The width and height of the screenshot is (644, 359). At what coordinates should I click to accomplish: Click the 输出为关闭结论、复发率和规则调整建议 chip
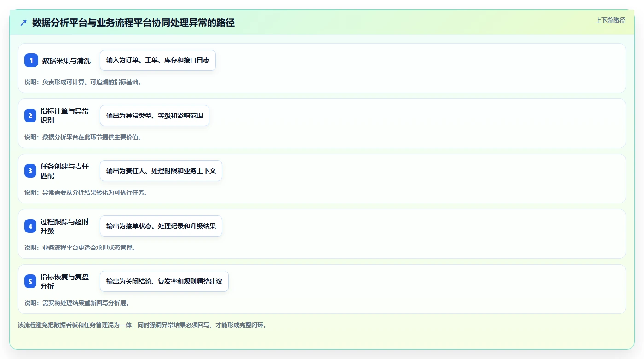(164, 281)
